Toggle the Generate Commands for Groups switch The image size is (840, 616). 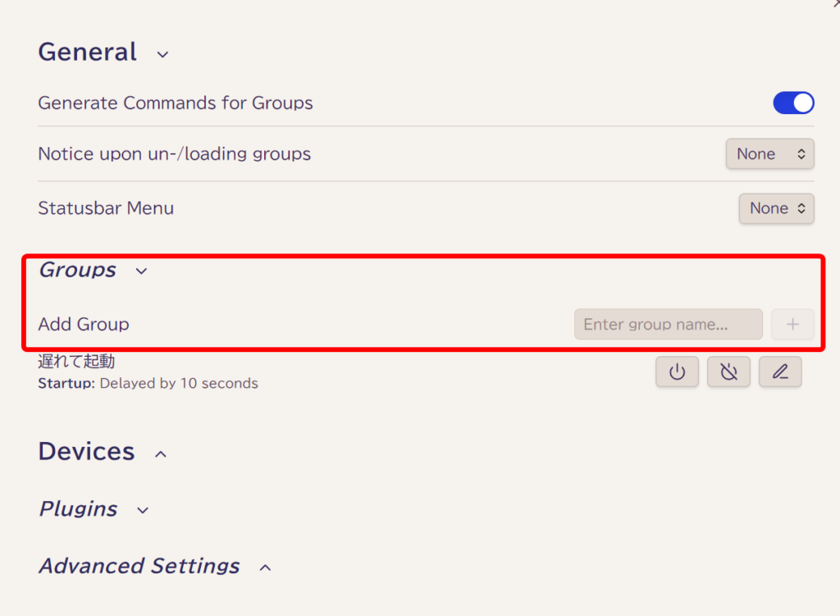[793, 103]
